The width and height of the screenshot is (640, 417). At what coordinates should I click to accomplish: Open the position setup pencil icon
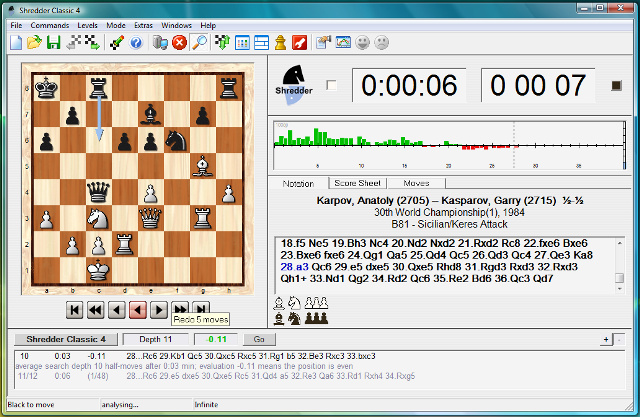[x=117, y=42]
